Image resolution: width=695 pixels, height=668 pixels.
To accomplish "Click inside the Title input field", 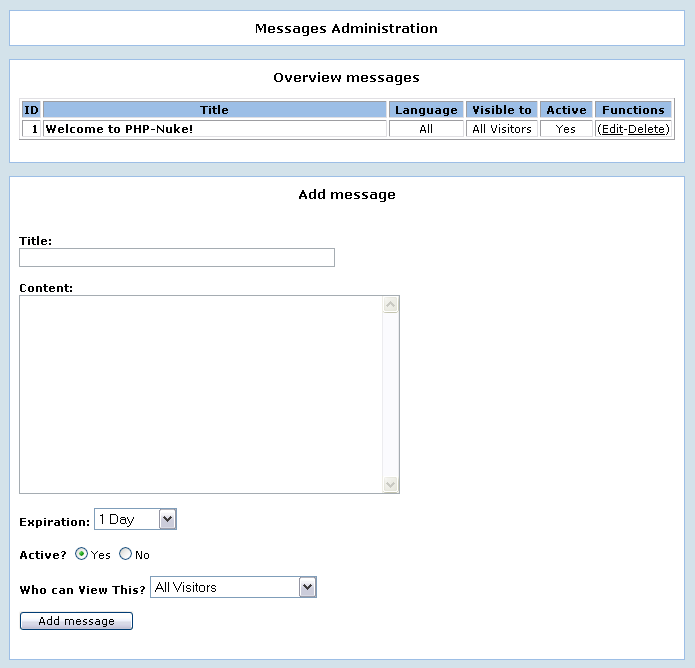I will (177, 258).
